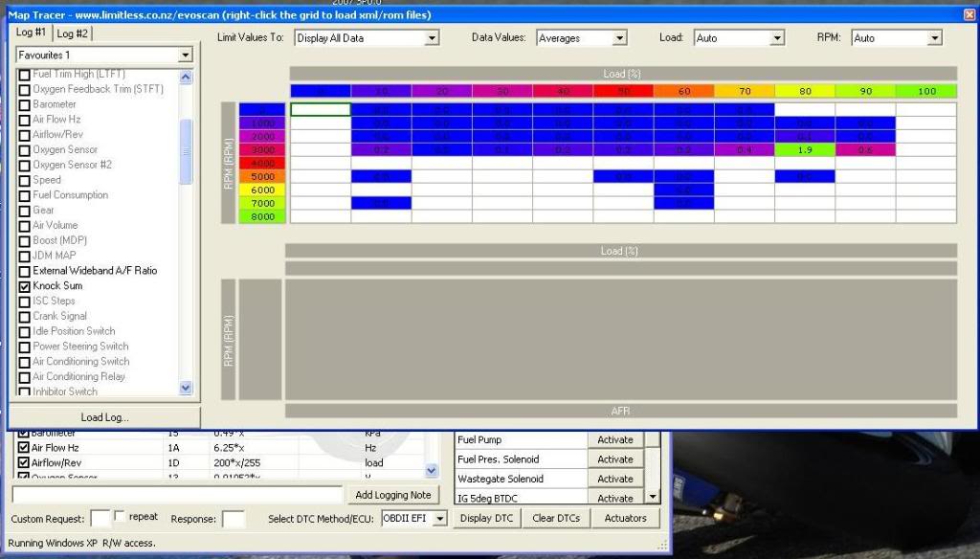
Task: Check the Airflow/Rev checkbox in Map Tracer
Action: 24,135
